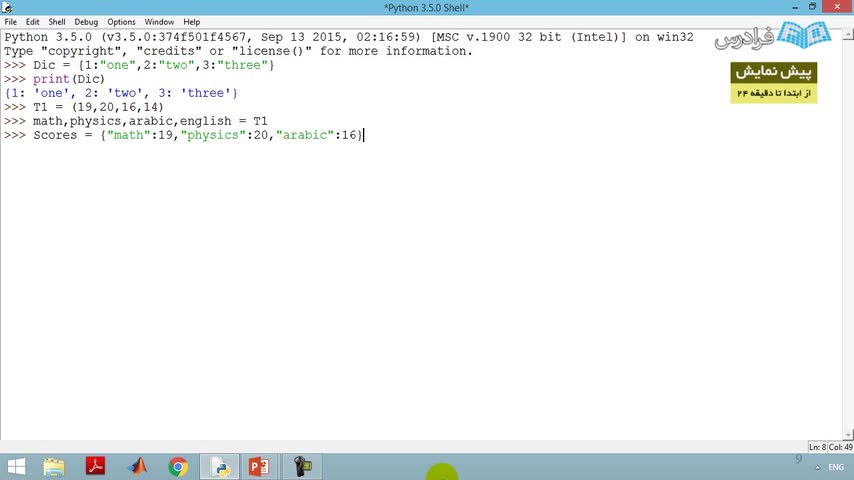Open the Debug menu
The image size is (854, 480).
point(86,22)
